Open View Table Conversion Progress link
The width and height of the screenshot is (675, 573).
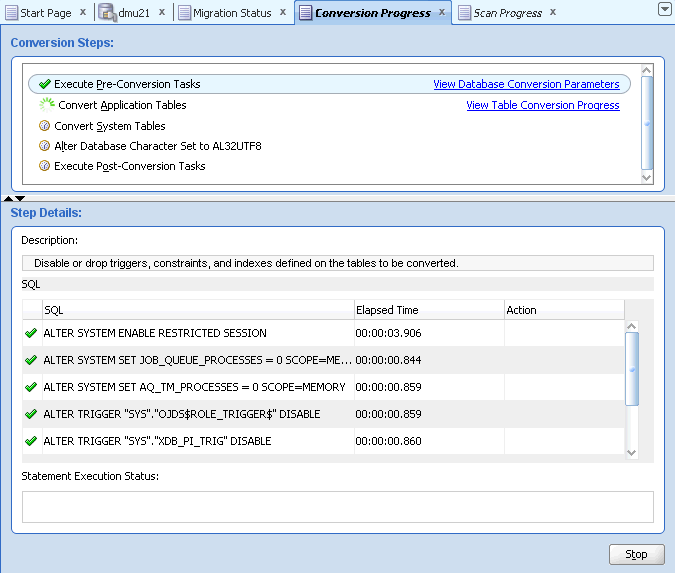(543, 105)
